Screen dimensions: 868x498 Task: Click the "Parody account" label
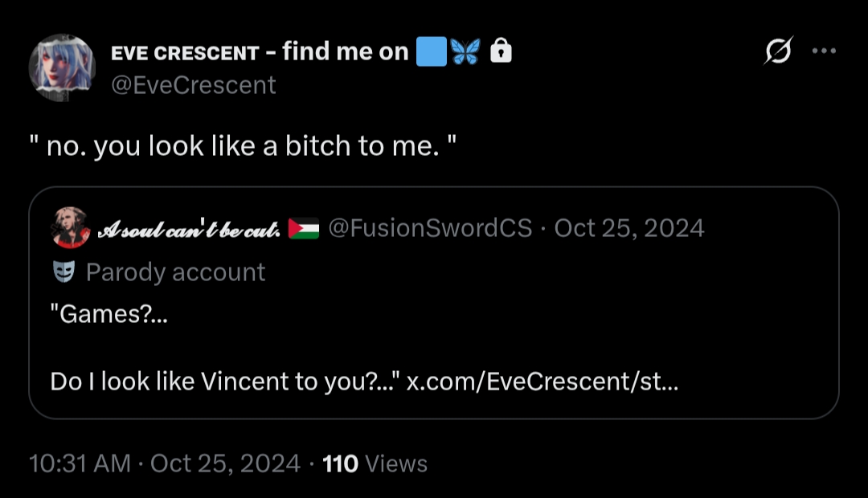tap(175, 272)
